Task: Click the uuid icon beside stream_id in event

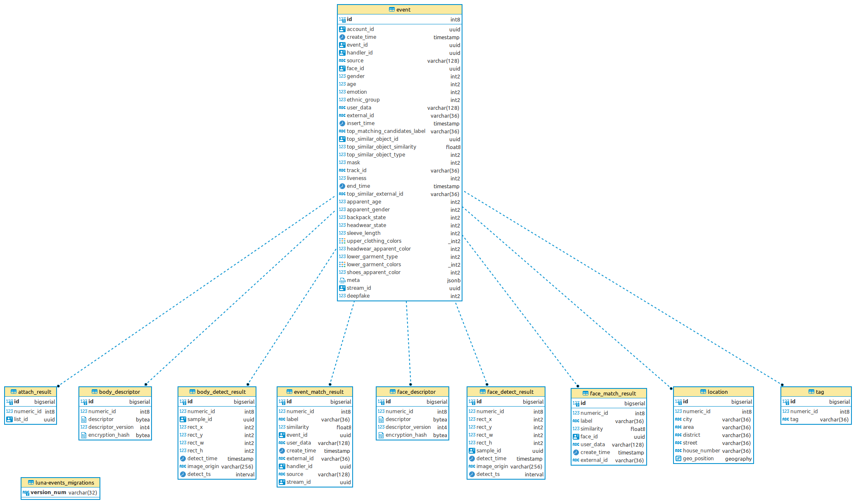Action: pyautogui.click(x=342, y=288)
